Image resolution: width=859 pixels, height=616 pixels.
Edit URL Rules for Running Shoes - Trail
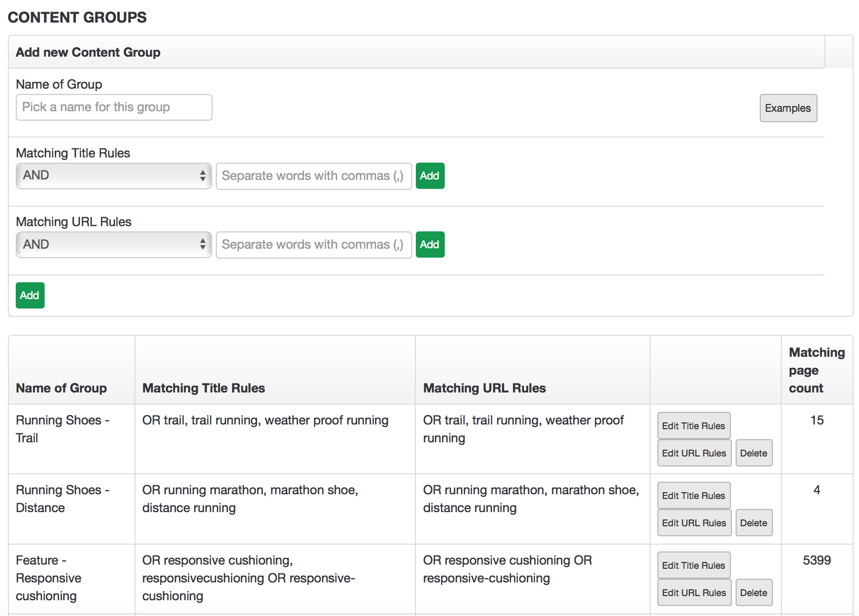pos(694,453)
